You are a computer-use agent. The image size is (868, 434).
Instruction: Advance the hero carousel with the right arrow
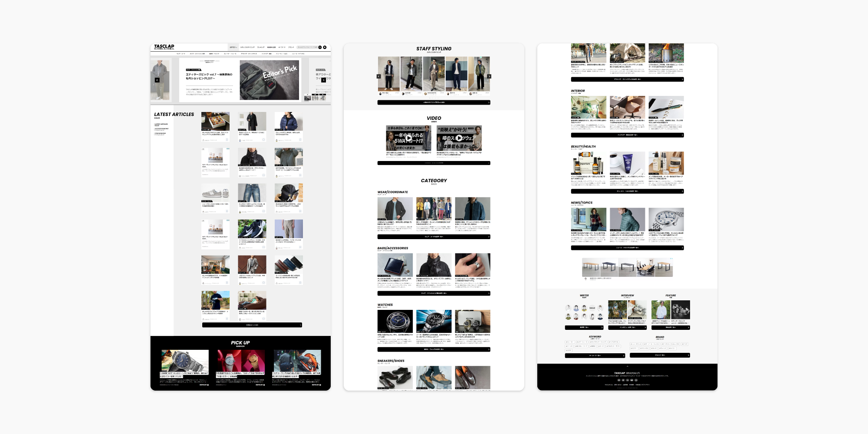click(324, 80)
